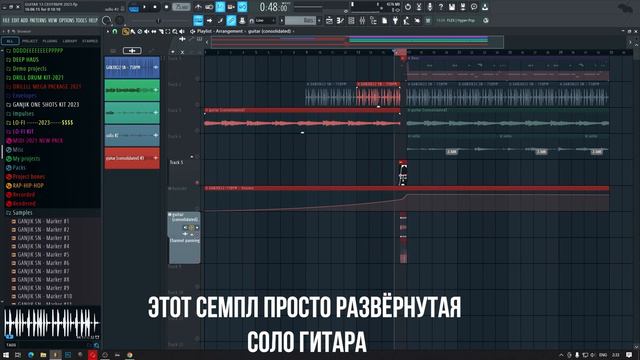Toggle pattern/song mode button
This screenshot has width=640, height=360.
click(133, 7)
